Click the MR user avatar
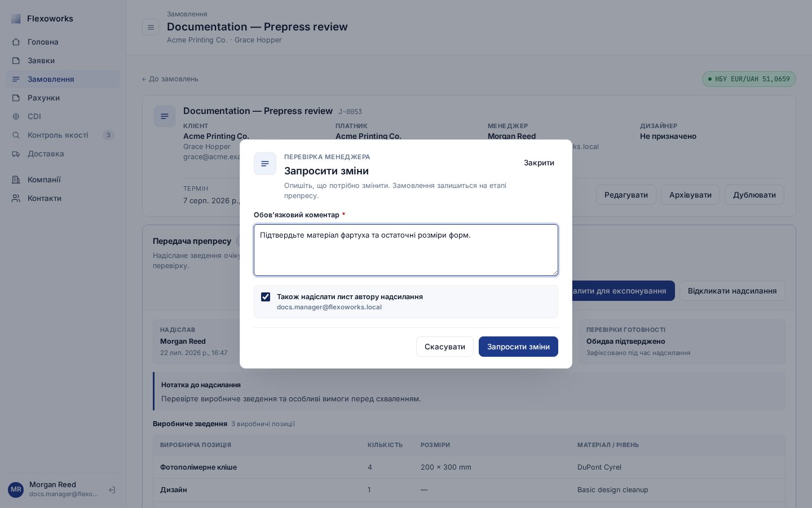812x508 pixels. pyautogui.click(x=16, y=489)
